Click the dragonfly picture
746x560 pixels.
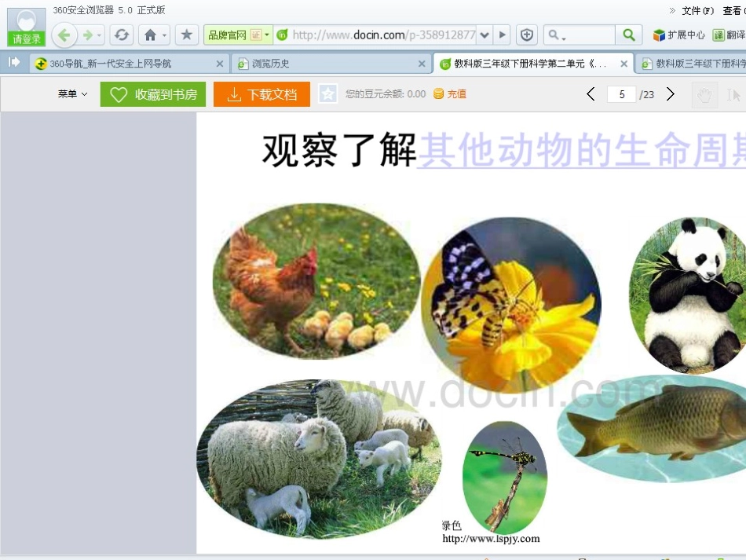(505, 478)
